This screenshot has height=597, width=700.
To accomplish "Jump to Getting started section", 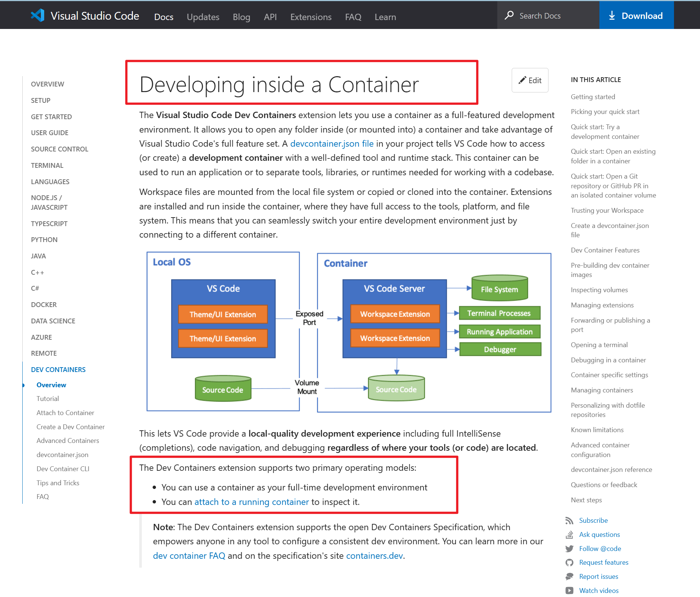I will tap(593, 97).
